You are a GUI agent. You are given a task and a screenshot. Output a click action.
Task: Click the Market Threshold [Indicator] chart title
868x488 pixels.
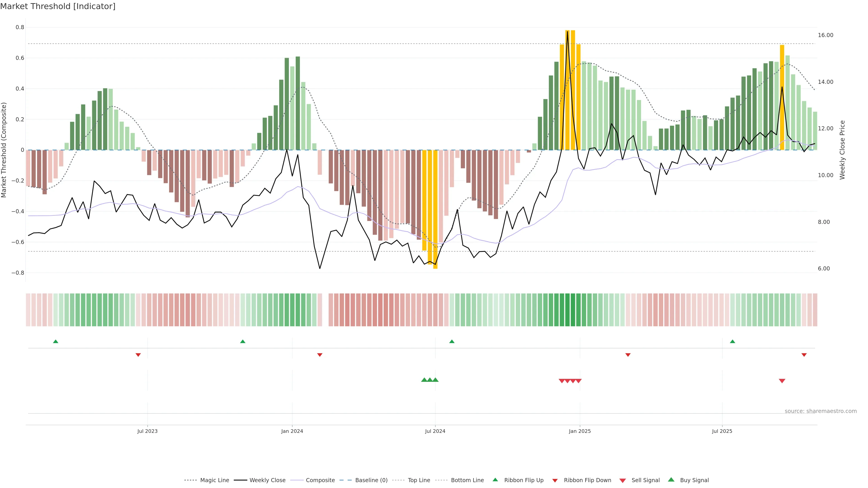(58, 6)
